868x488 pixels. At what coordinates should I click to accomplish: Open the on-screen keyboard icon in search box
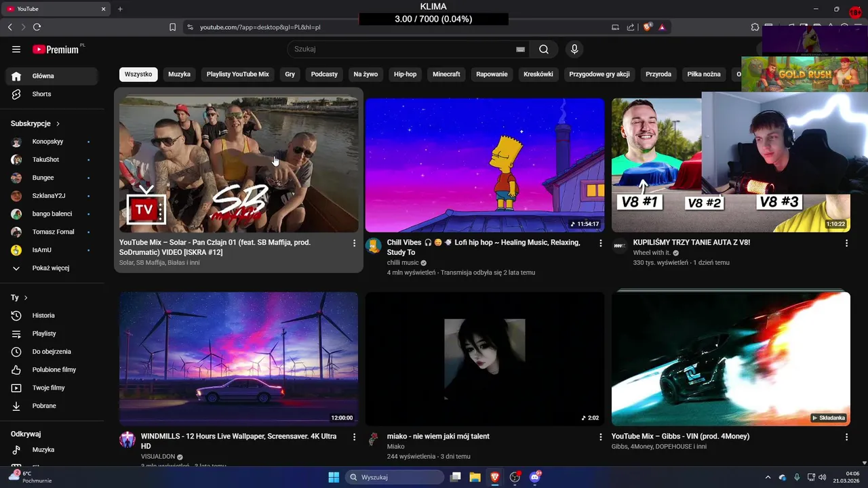pyautogui.click(x=520, y=49)
